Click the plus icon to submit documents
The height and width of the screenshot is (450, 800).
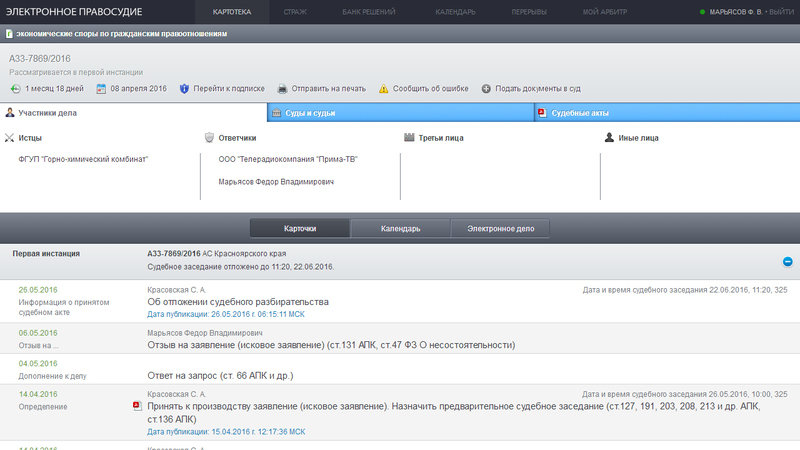[x=486, y=89]
